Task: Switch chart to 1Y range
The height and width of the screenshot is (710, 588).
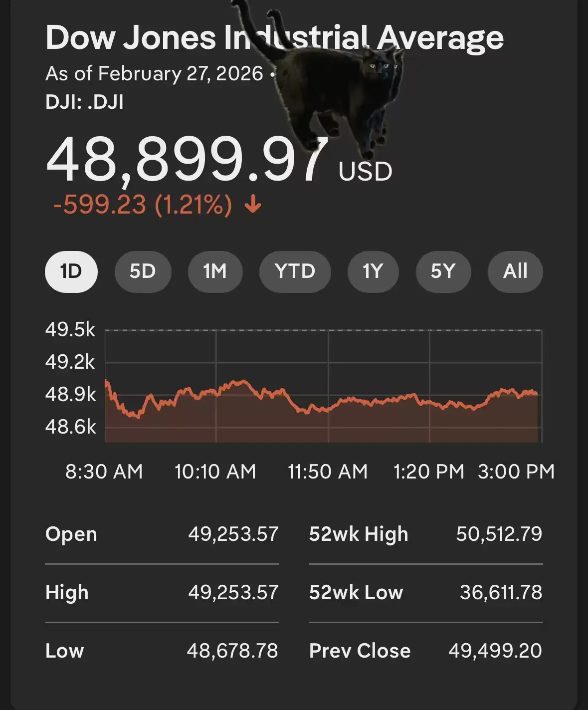Action: click(373, 272)
